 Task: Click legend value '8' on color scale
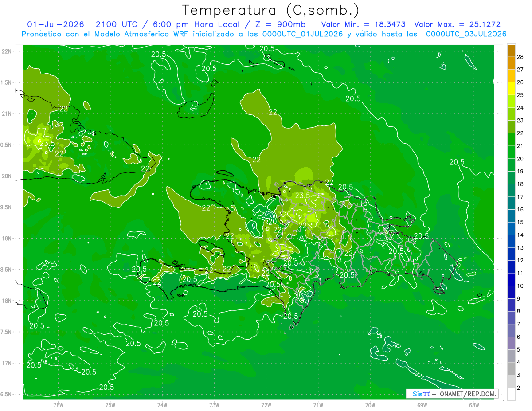point(519,311)
